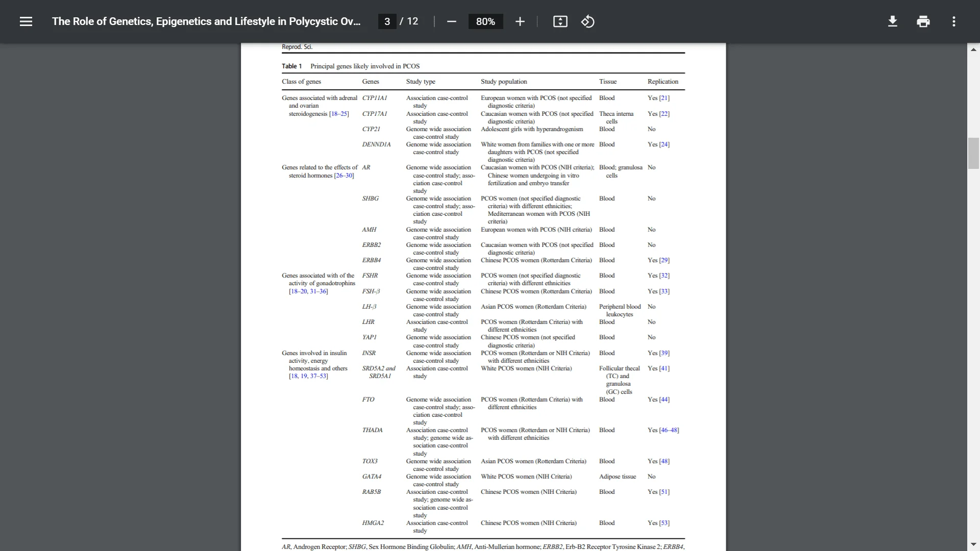Screen dimensions: 980x551
Task: Zoom out with the minus button
Action: [x=451, y=21]
